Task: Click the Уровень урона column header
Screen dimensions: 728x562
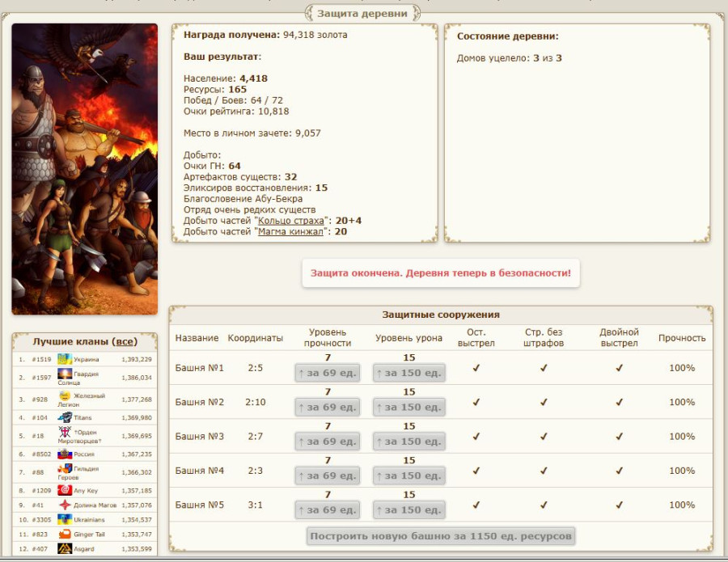Action: coord(408,338)
